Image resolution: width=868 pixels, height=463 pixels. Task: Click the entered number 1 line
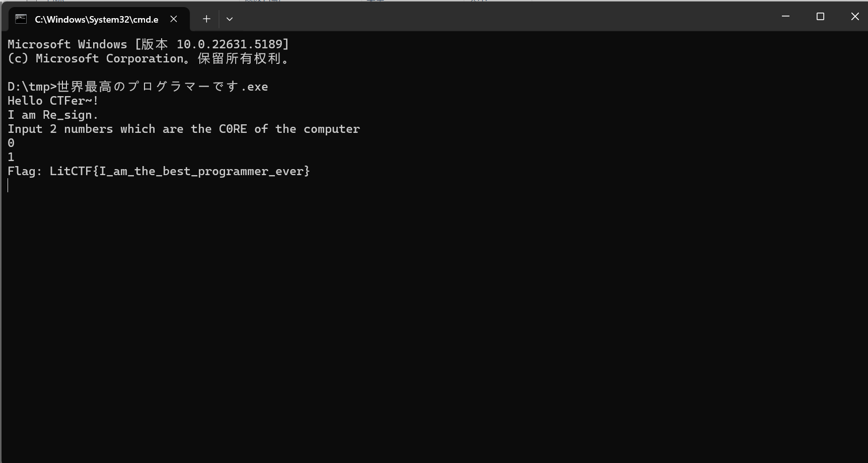(11, 157)
